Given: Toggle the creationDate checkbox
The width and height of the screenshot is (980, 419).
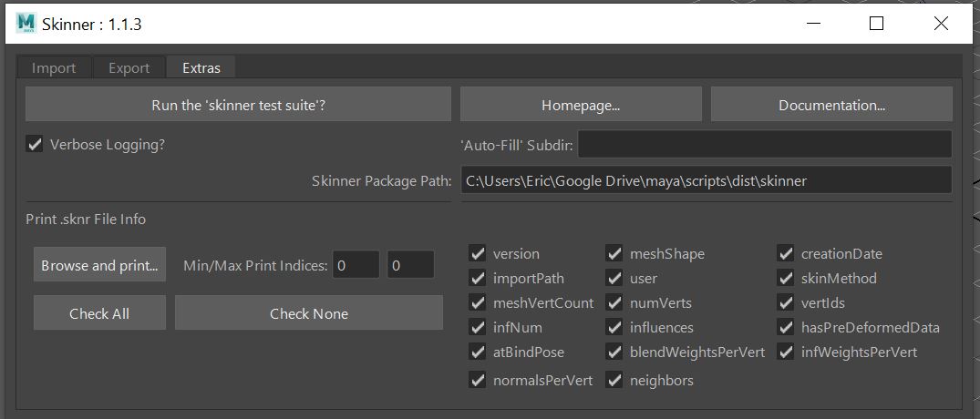Looking at the screenshot, I should coord(785,253).
